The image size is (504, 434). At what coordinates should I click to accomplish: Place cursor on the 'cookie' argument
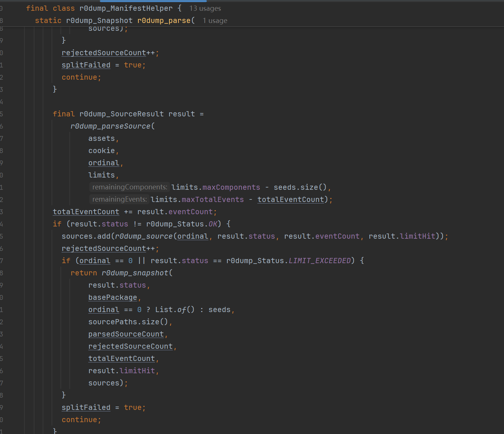[102, 150]
